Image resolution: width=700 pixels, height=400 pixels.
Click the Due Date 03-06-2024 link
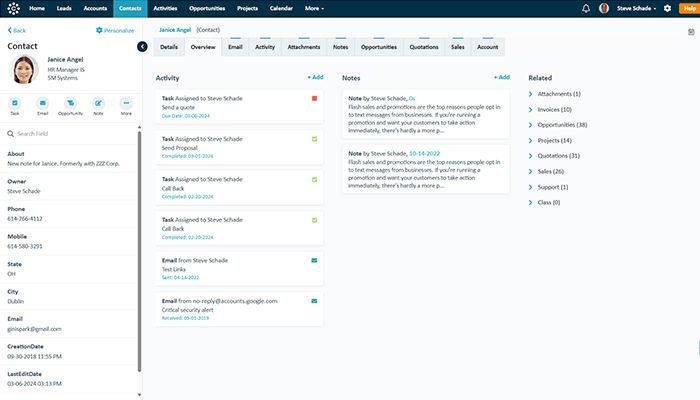pos(186,116)
